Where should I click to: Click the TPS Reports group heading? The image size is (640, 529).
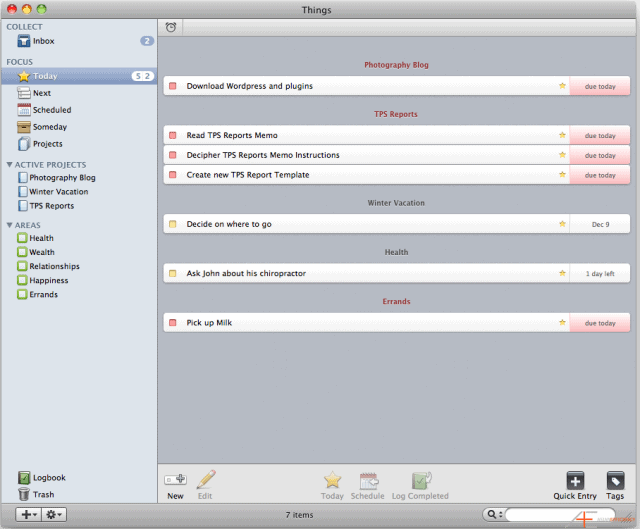point(396,114)
